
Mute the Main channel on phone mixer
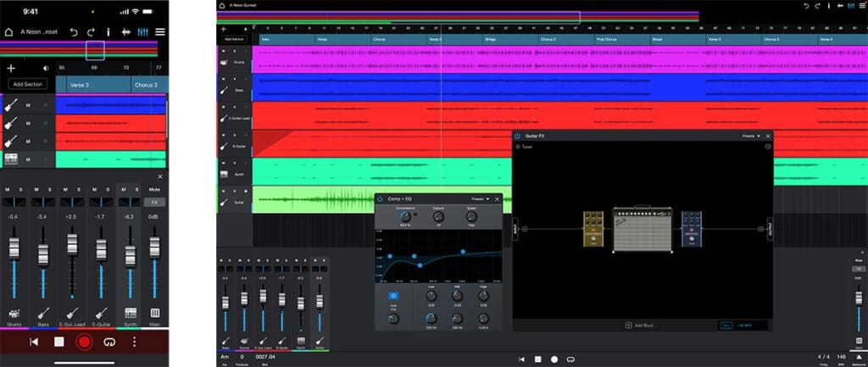click(x=154, y=189)
